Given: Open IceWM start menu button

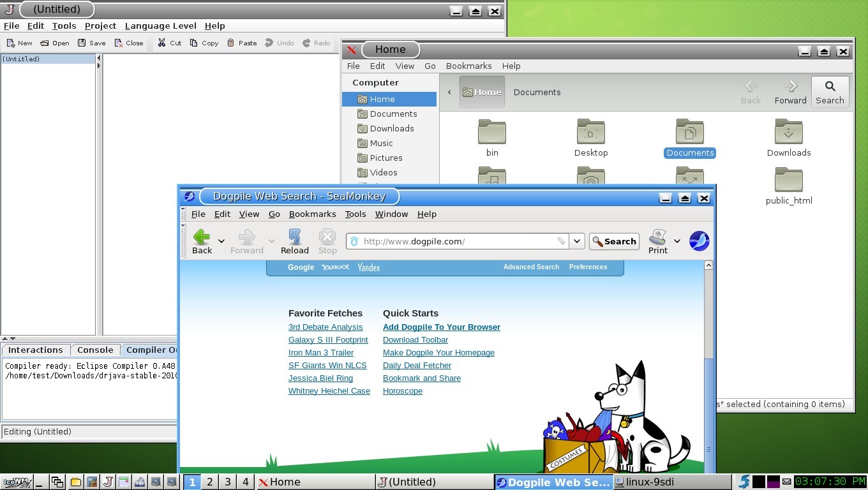Looking at the screenshot, I should tap(17, 482).
